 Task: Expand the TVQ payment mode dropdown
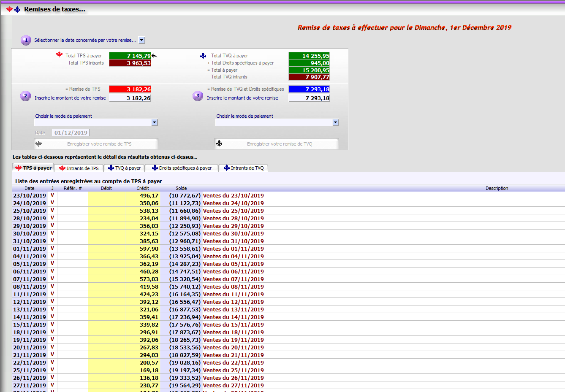coord(336,122)
